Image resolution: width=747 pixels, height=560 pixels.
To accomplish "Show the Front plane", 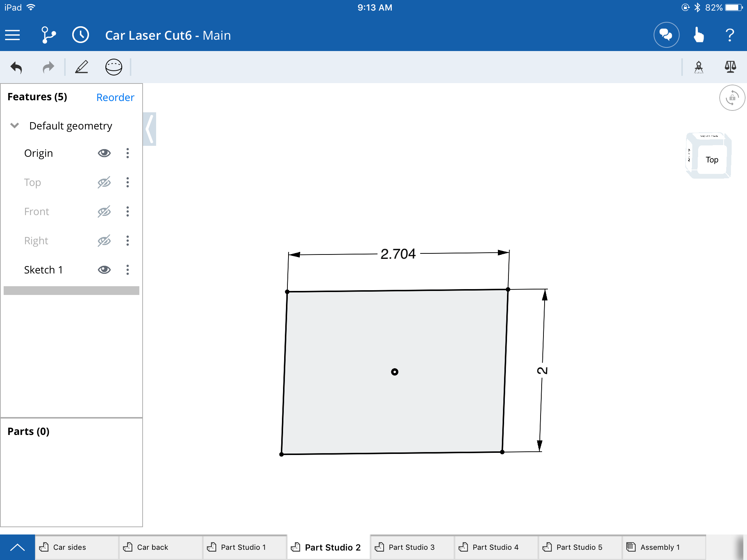I will [104, 211].
